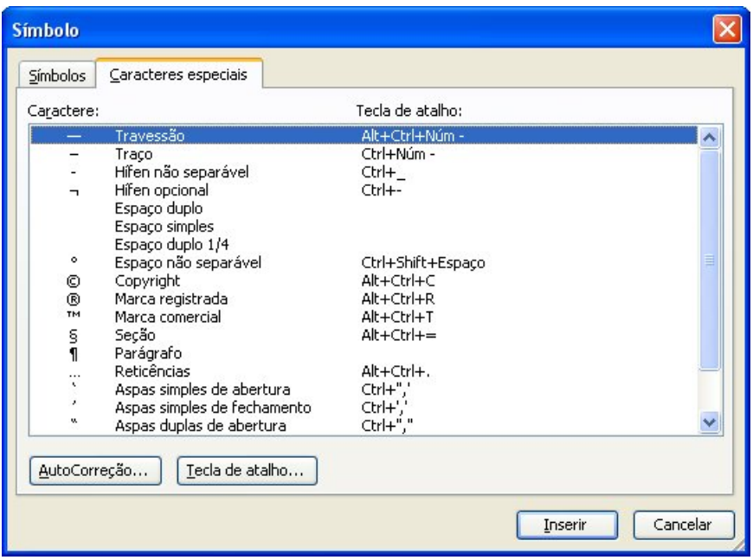Select the Travessão em dash row
Viewport: 753px width, 560px height.
point(149,136)
